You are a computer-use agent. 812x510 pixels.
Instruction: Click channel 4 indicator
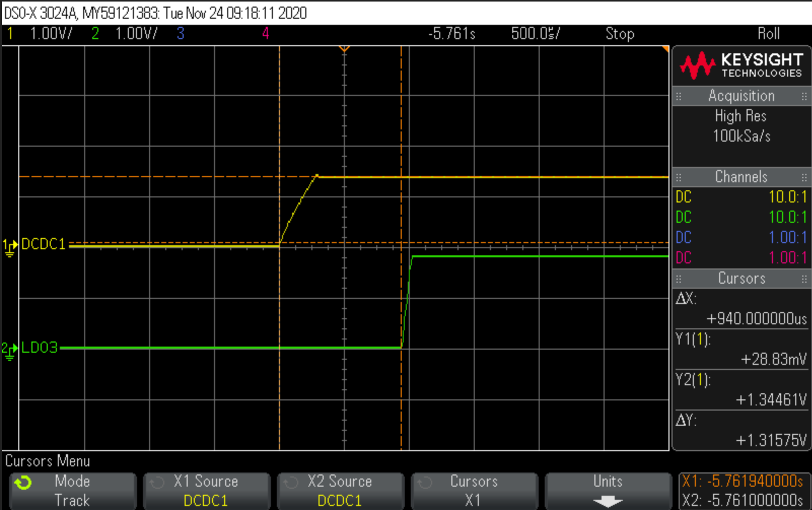tap(265, 33)
